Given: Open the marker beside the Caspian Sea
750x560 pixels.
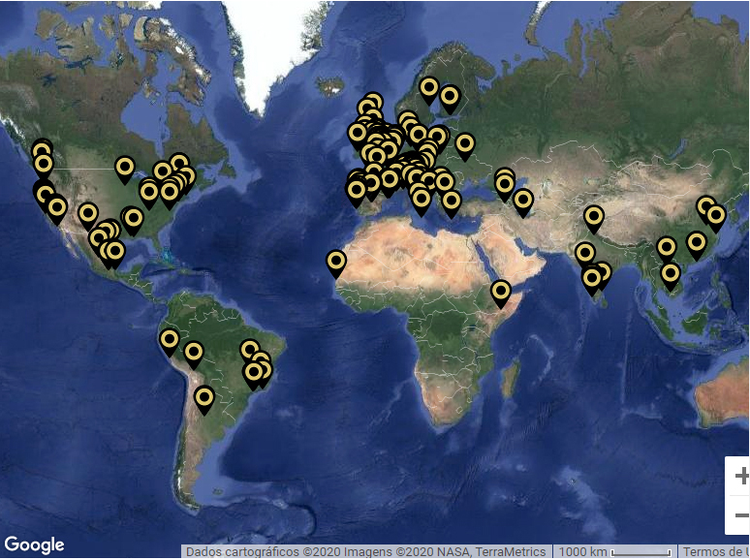Looking at the screenshot, I should click(x=523, y=202).
